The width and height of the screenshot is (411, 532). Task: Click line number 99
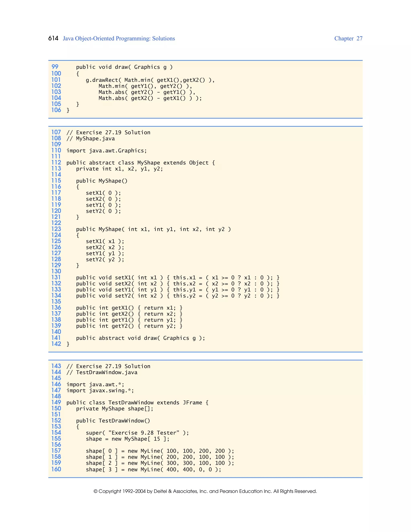coord(55,67)
